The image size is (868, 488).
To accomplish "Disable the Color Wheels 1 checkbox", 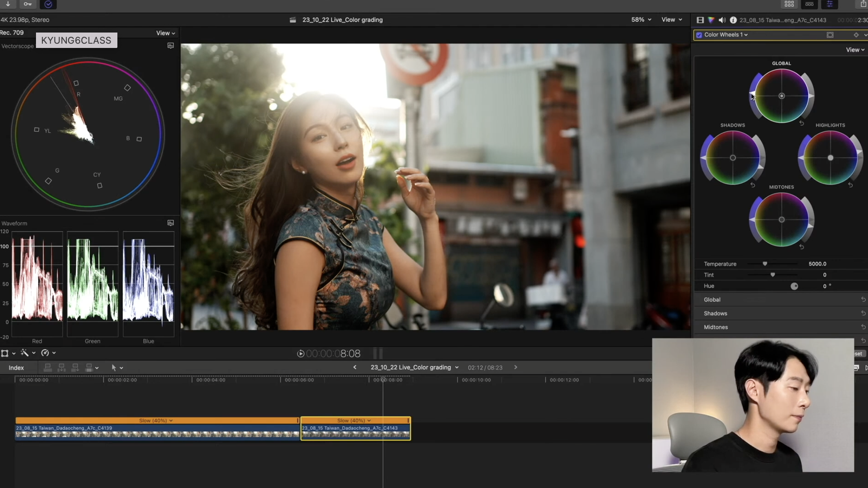I will pyautogui.click(x=699, y=35).
